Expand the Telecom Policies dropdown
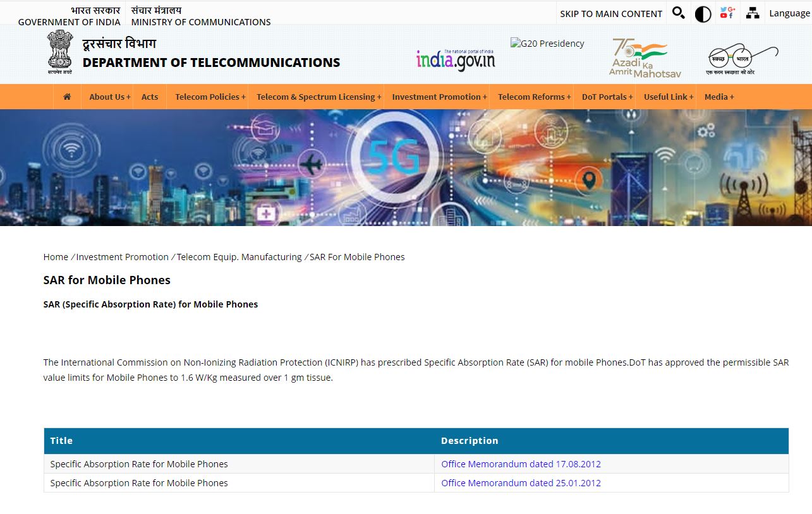This screenshot has height=514, width=812. point(210,97)
